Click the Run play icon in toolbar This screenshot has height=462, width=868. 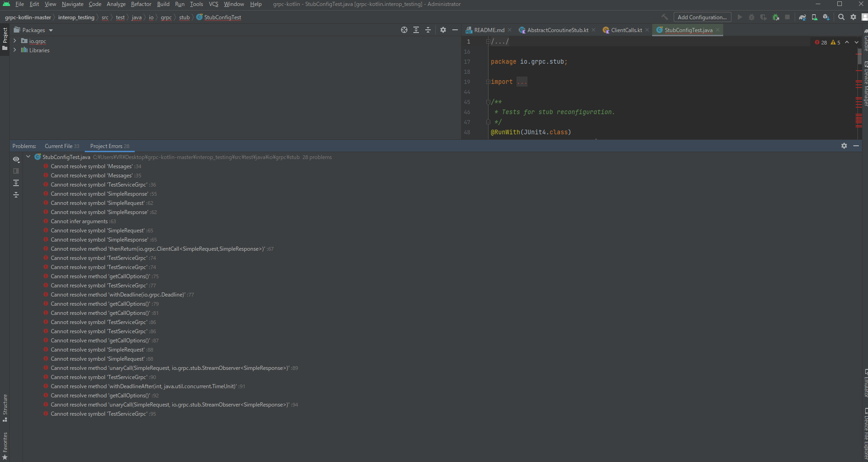[x=740, y=17]
